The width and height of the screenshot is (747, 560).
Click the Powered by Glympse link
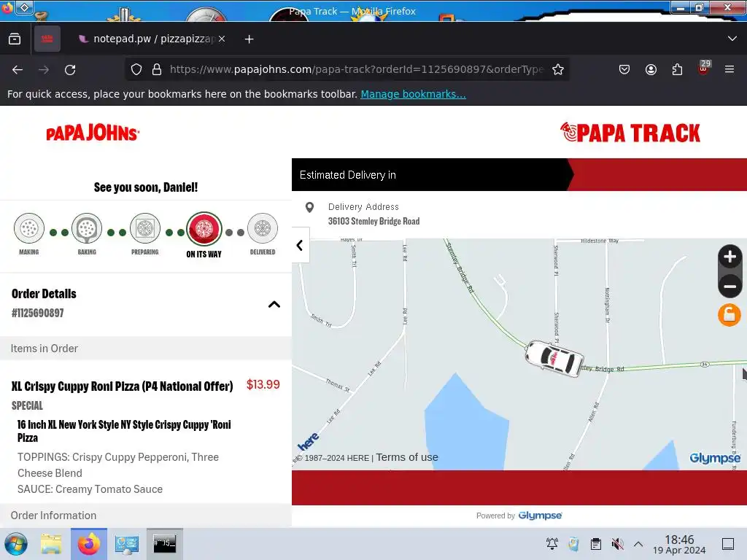519,516
